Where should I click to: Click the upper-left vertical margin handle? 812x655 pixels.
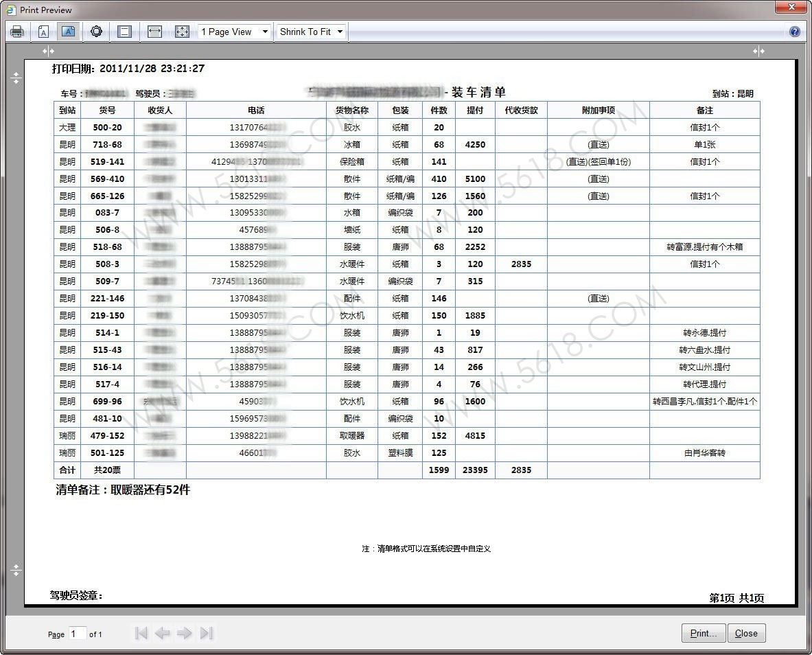16,78
